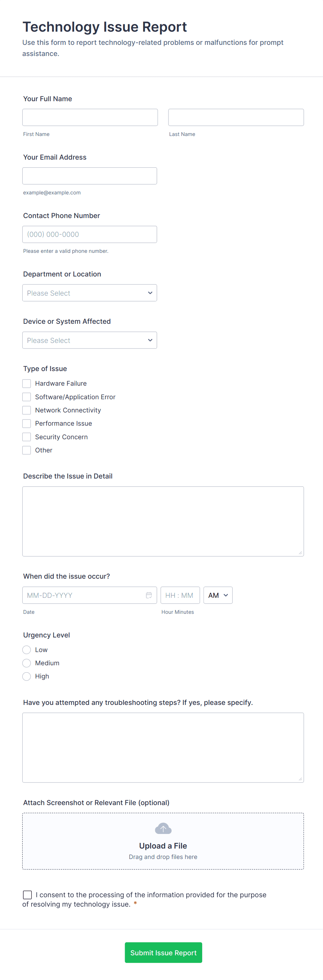Viewport: 323px width, 980px height.
Task: Choose Medium urgency radio button
Action: point(27,663)
